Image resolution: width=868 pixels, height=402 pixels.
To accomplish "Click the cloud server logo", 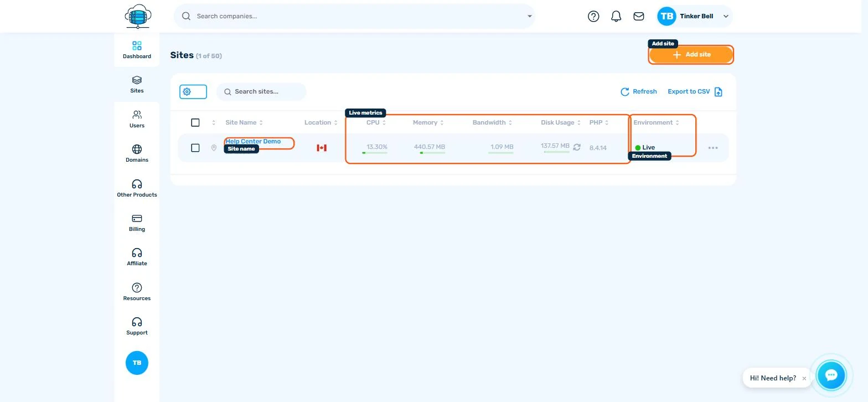I will (137, 16).
